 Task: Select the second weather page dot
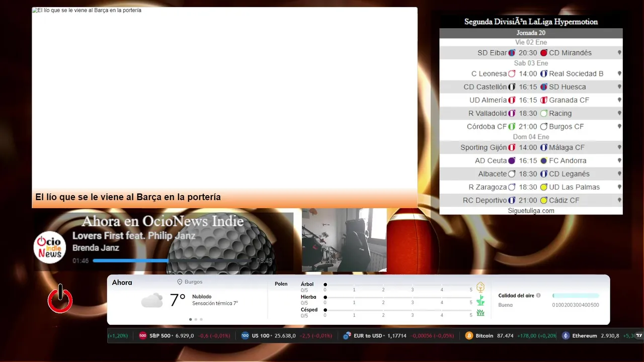pyautogui.click(x=196, y=319)
